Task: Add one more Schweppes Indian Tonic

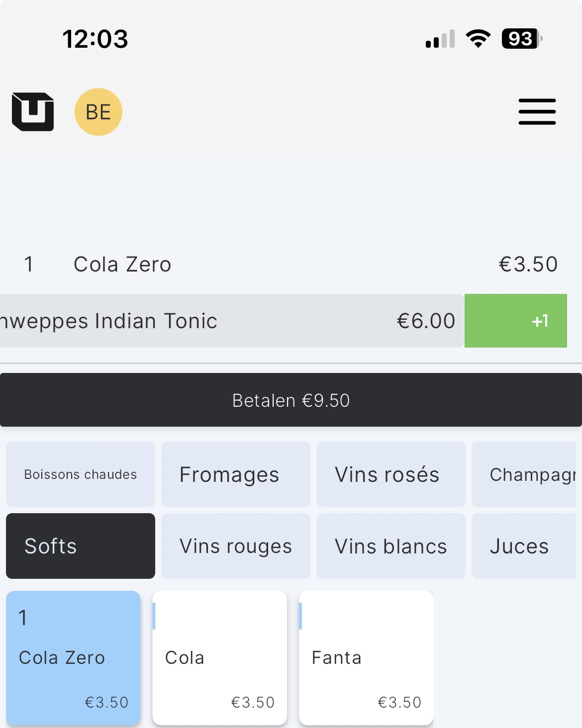Action: coord(516,321)
